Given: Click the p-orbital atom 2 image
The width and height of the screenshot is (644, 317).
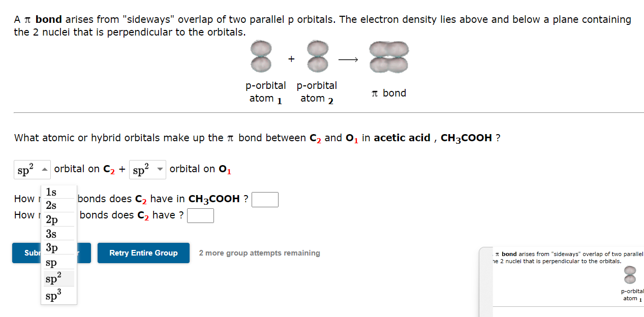Looking at the screenshot, I should pyautogui.click(x=317, y=56).
